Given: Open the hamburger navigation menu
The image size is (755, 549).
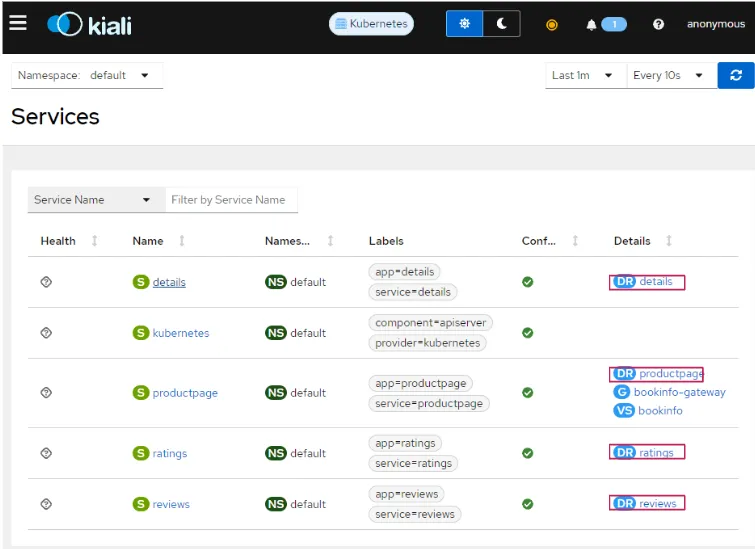Looking at the screenshot, I should (x=18, y=23).
